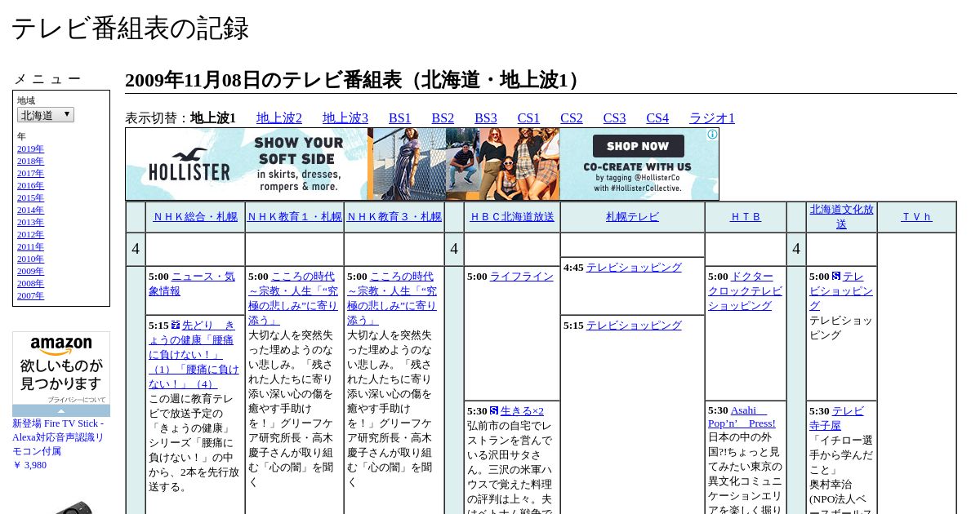Image resolution: width=980 pixels, height=514 pixels.
Task: Open the ＨＢＣ北海道放送 channel header
Action: 512,216
